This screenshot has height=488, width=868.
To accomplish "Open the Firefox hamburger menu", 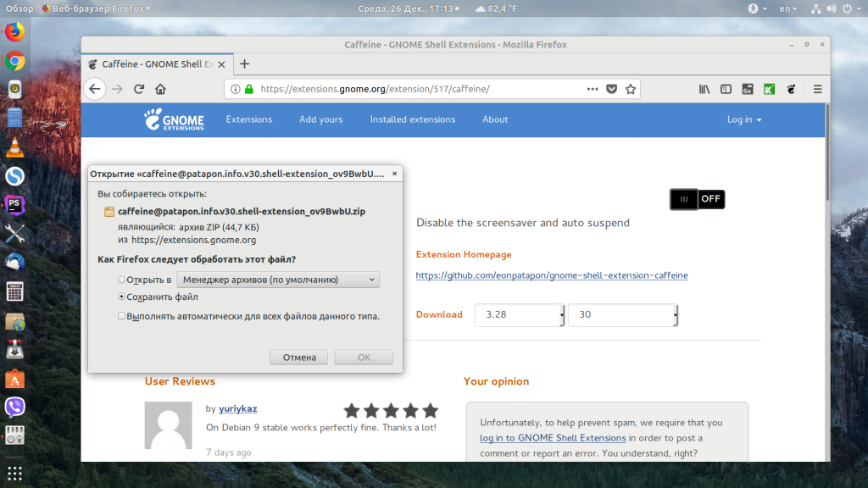I will pyautogui.click(x=818, y=89).
